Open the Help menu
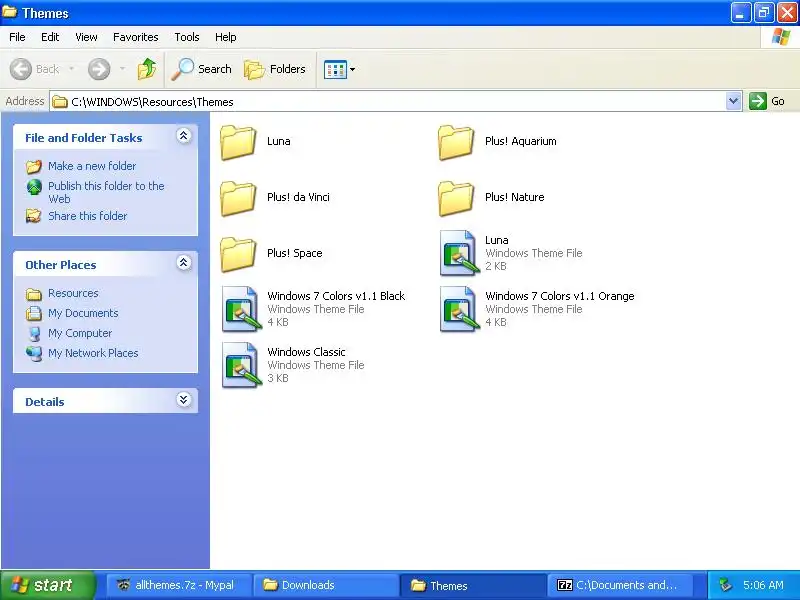This screenshot has height=600, width=800. tap(226, 37)
